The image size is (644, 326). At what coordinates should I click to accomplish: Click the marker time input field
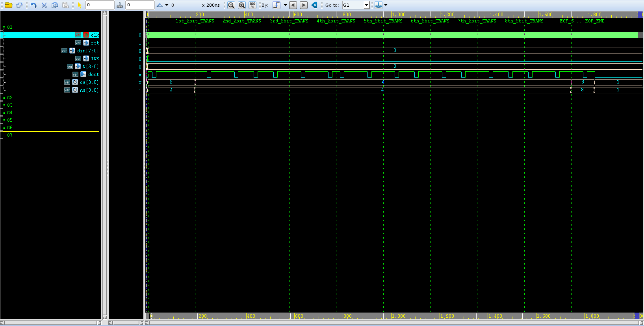point(140,5)
